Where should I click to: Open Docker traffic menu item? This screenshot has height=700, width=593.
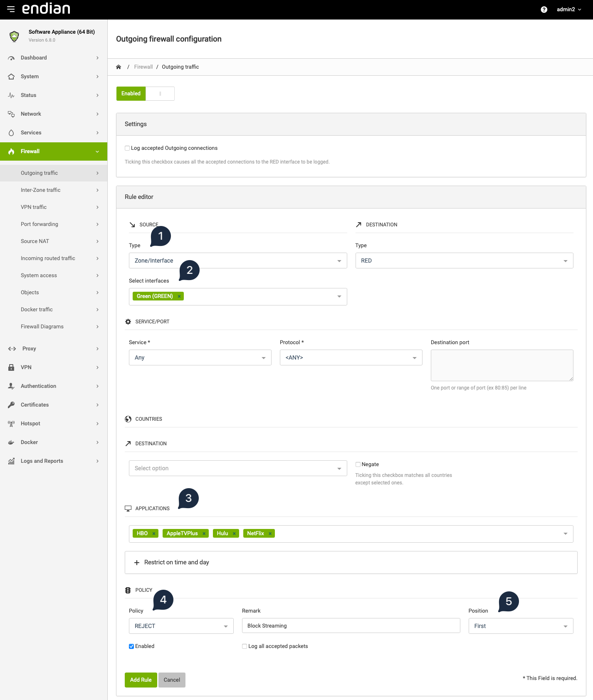tap(54, 310)
